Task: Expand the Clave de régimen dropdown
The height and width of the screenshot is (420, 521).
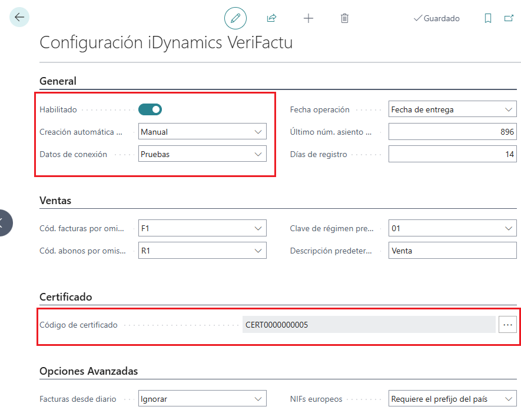Action: click(x=452, y=228)
